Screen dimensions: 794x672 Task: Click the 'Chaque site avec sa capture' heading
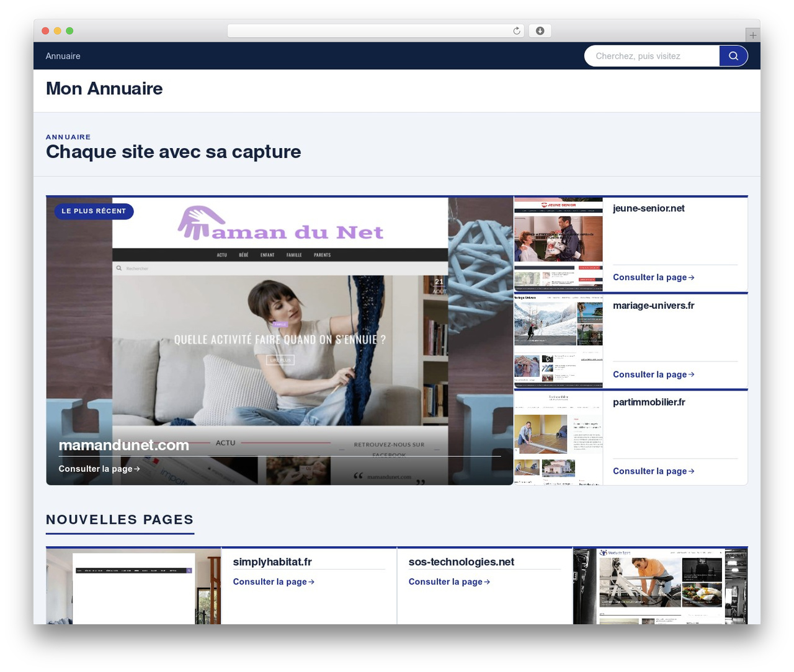point(174,152)
